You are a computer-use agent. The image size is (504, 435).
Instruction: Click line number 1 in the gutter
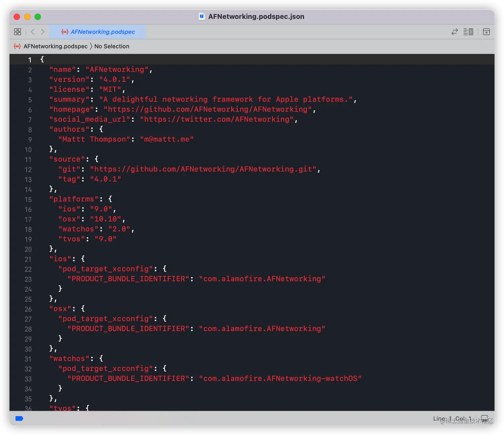click(30, 60)
